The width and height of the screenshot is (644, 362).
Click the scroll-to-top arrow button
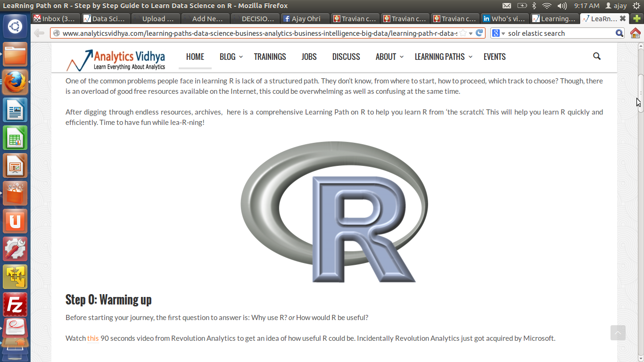click(x=618, y=333)
